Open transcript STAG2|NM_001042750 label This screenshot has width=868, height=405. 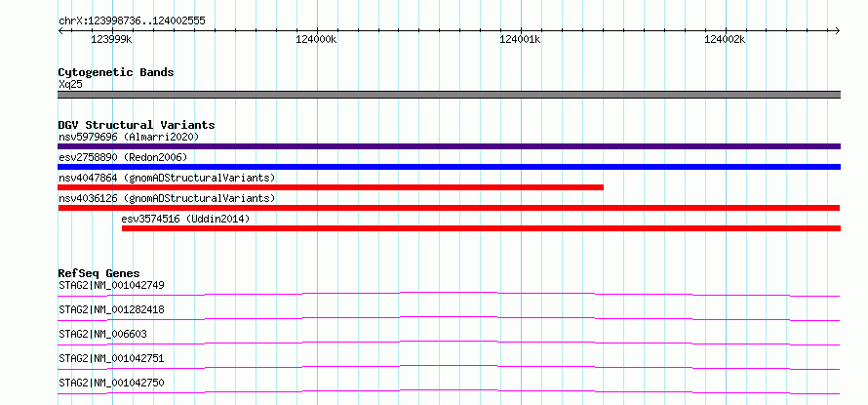click(111, 383)
